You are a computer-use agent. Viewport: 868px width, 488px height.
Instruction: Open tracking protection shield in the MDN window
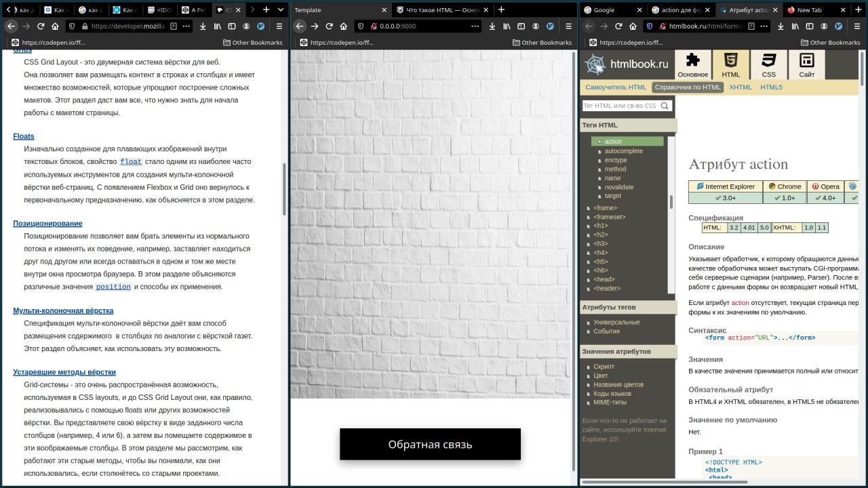pos(72,26)
